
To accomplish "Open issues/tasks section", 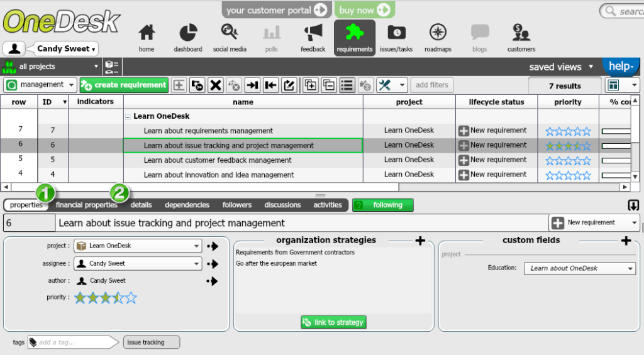I will 396,38.
